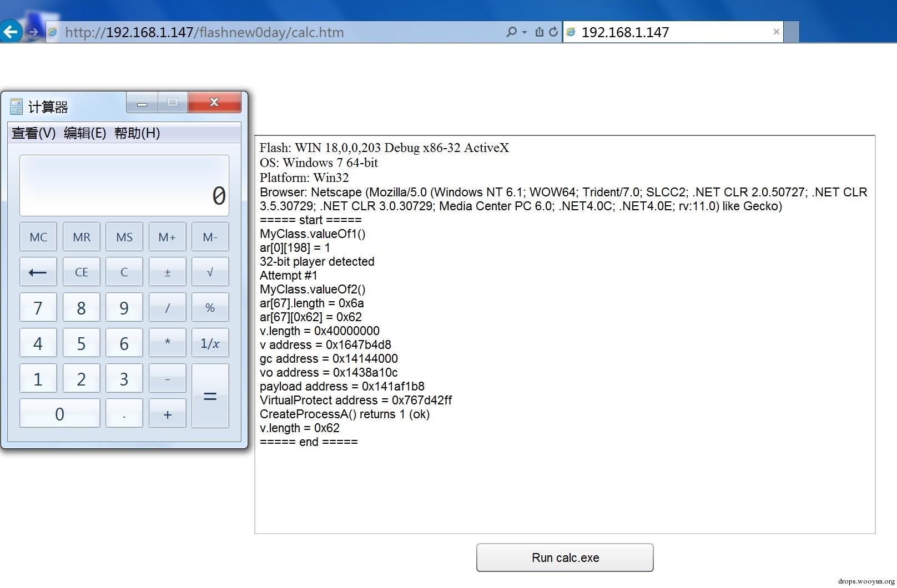Click the 'Platform: Win32' line
The image size is (897, 588).
(x=304, y=178)
